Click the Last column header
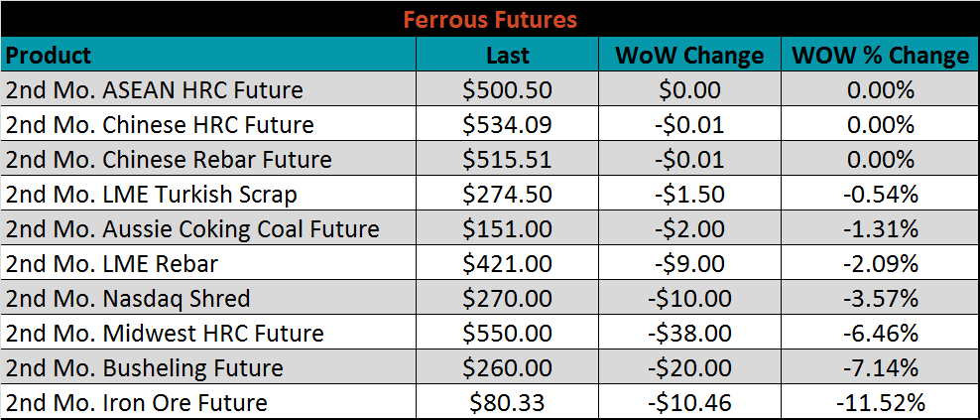 507,55
